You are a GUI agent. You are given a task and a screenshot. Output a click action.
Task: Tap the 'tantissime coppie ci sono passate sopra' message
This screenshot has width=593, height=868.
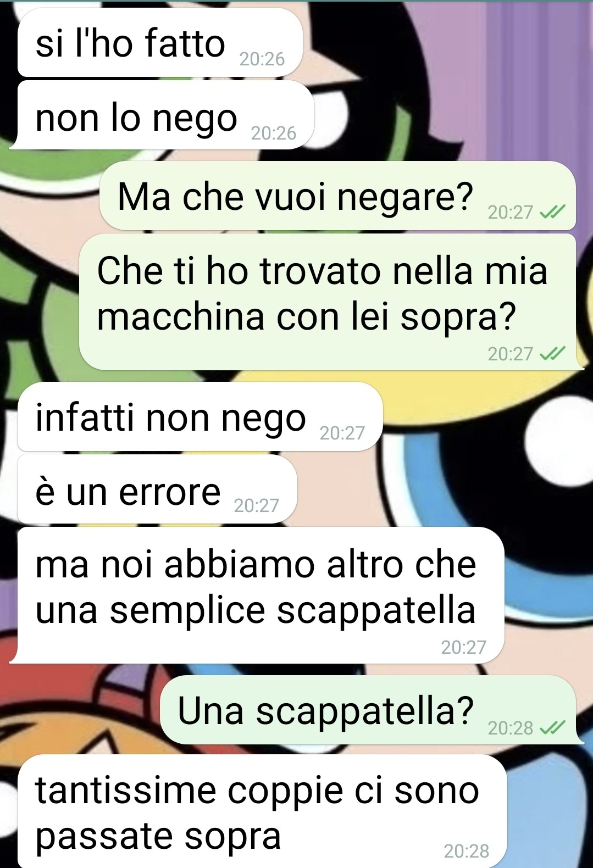[262, 811]
